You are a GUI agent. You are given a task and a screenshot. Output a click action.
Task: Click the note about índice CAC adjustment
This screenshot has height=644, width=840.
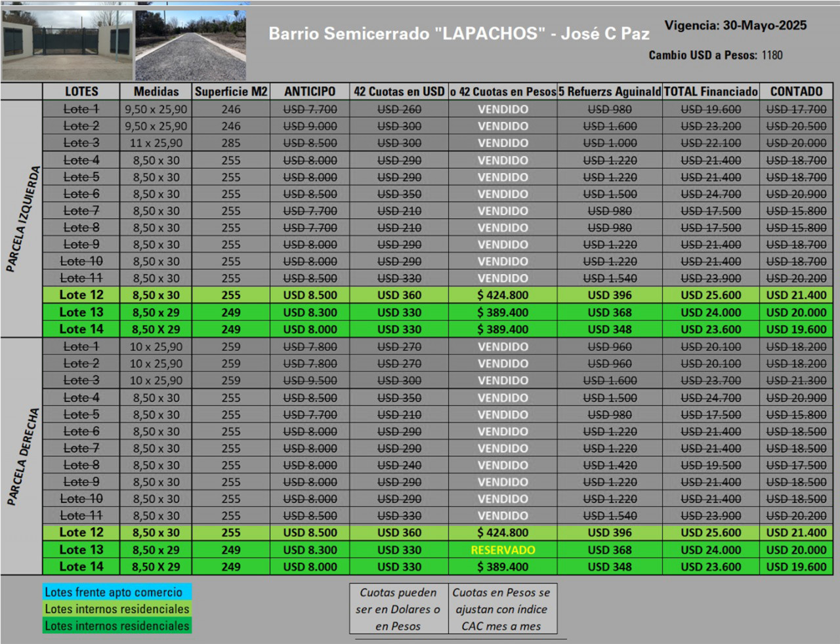pos(502,609)
